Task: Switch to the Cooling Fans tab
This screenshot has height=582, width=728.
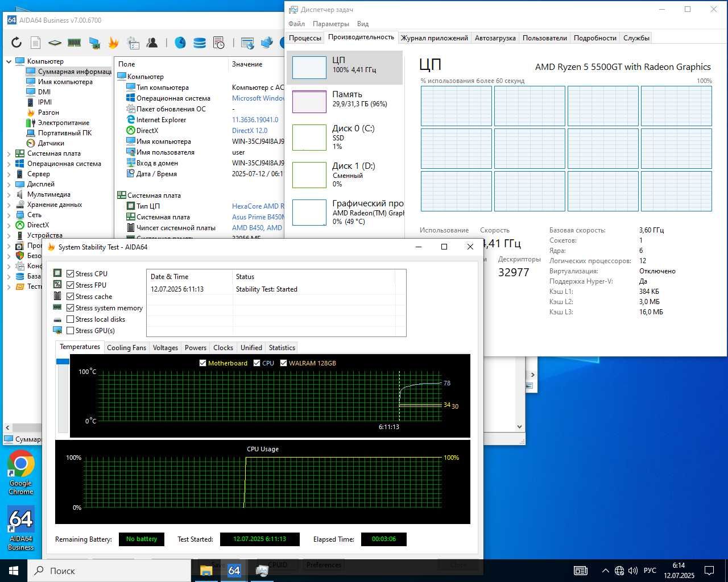Action: pos(126,348)
